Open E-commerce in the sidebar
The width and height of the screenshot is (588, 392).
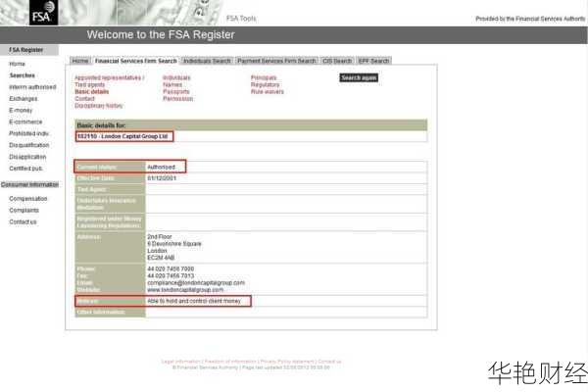25,122
